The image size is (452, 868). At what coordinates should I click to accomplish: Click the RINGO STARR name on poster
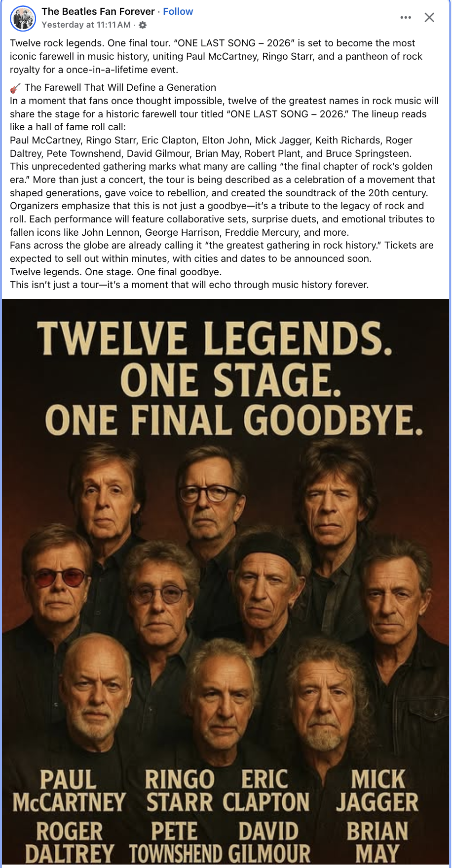click(180, 791)
